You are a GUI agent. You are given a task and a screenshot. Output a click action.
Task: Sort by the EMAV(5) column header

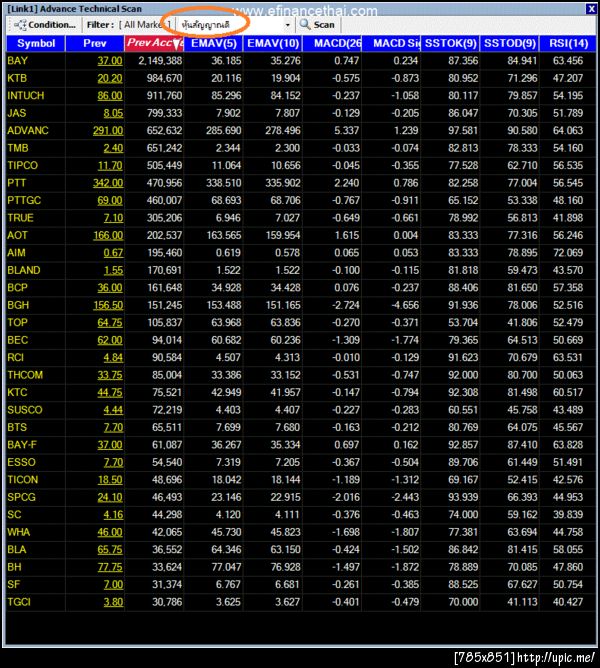(213, 43)
